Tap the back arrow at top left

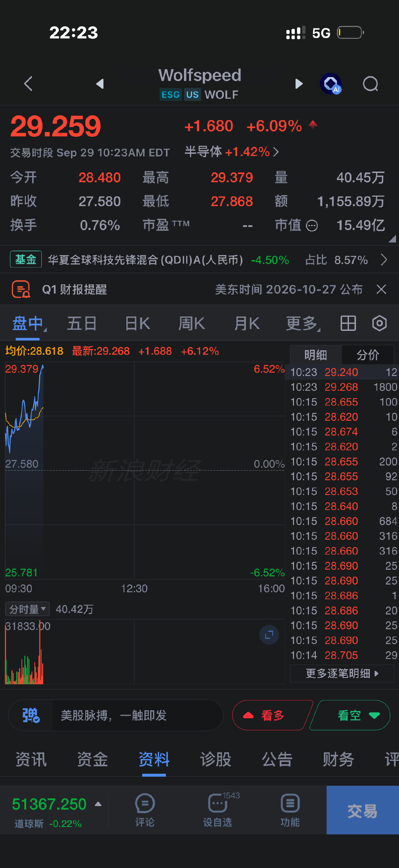(28, 84)
